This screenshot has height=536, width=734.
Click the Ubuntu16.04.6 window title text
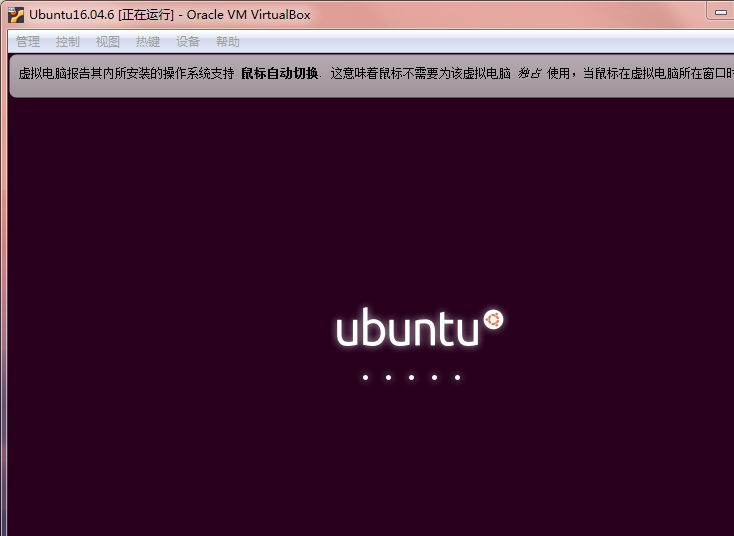(x=169, y=15)
